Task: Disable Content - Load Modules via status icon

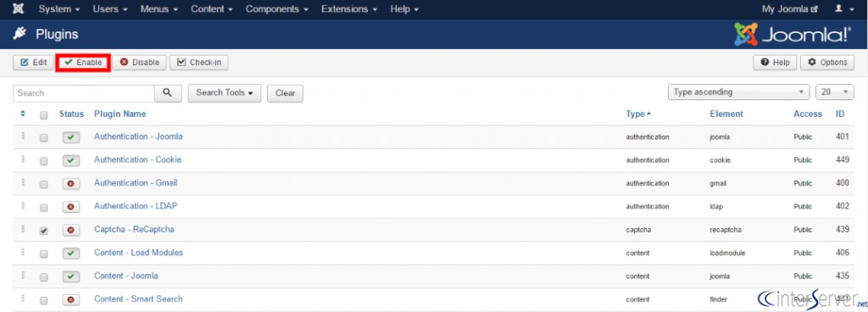Action: click(71, 253)
